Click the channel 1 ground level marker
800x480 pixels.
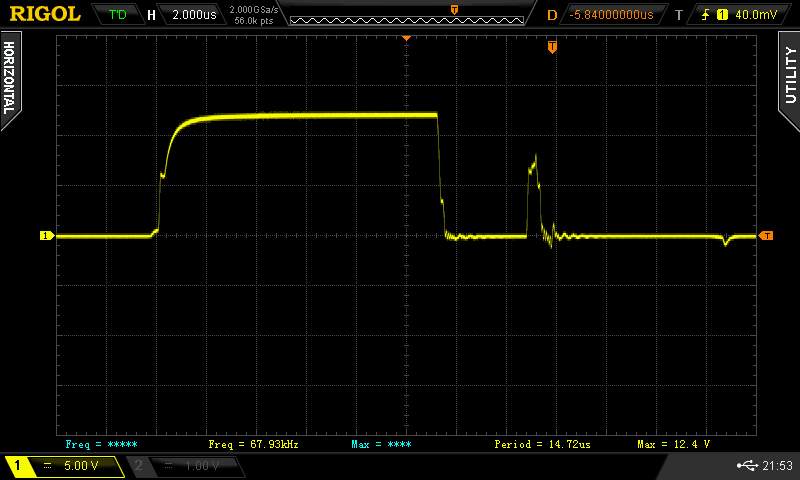click(x=45, y=236)
